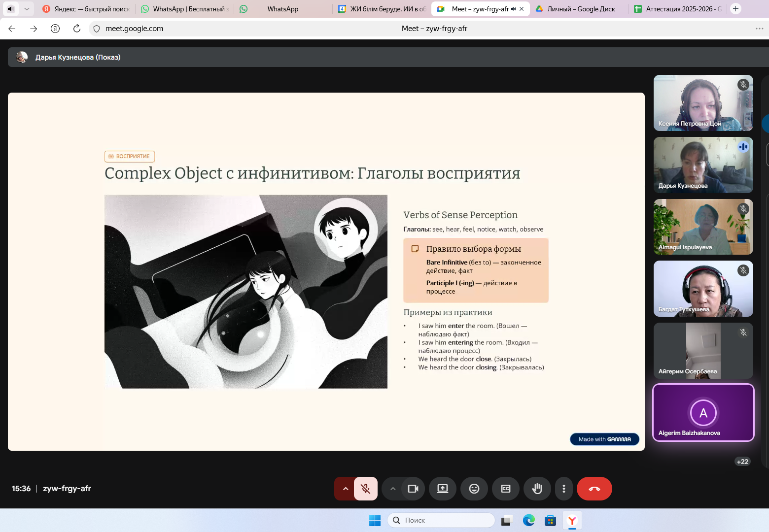
Task: Expand audio settings chevron beside microphone
Action: [x=345, y=489]
